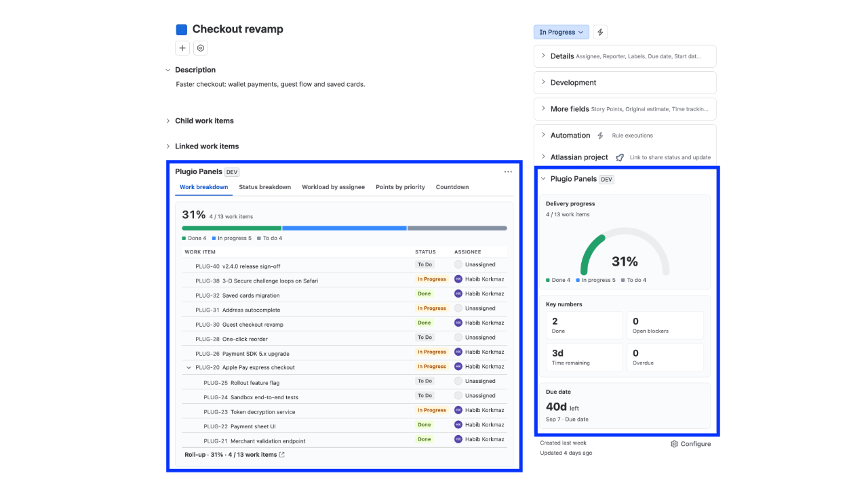Open work item PLUG-40 v2.4.0 release sign-off
Viewport: 868px width, 488px height.
point(237,266)
